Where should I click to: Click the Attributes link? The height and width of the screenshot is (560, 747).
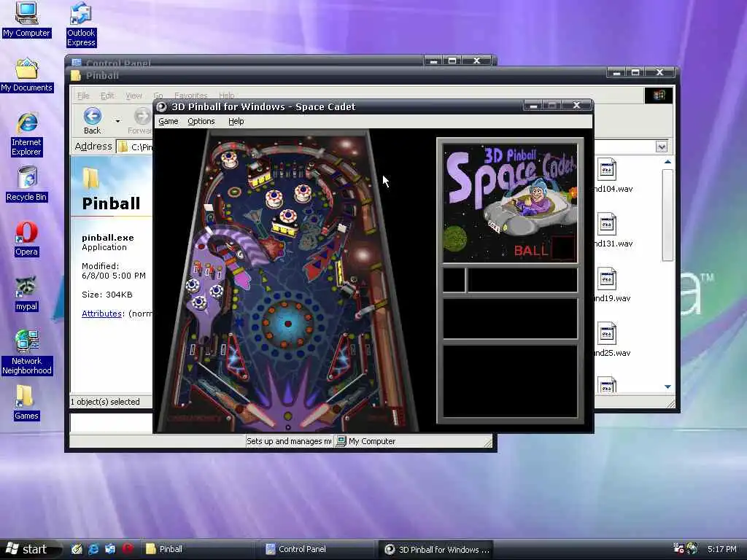coord(101,314)
